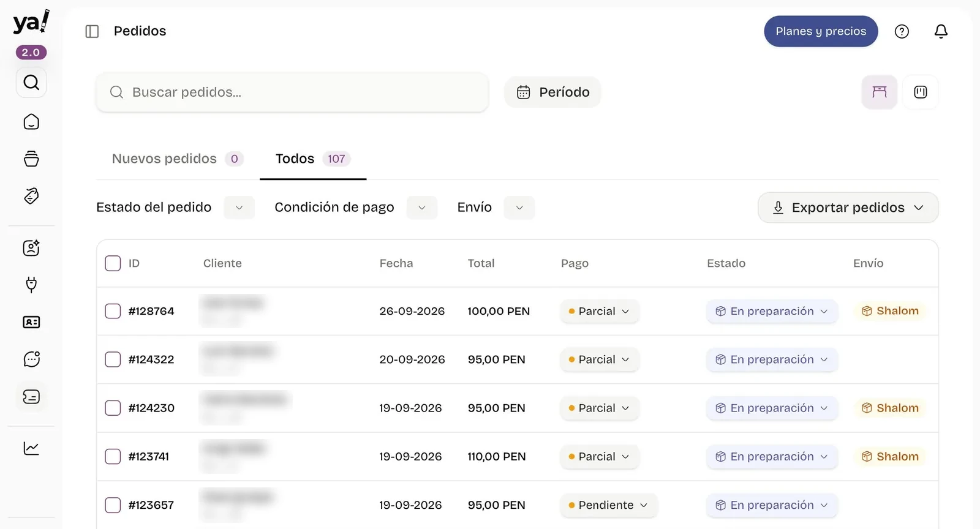
Task: Open the contact card icon in sidebar
Action: click(31, 322)
